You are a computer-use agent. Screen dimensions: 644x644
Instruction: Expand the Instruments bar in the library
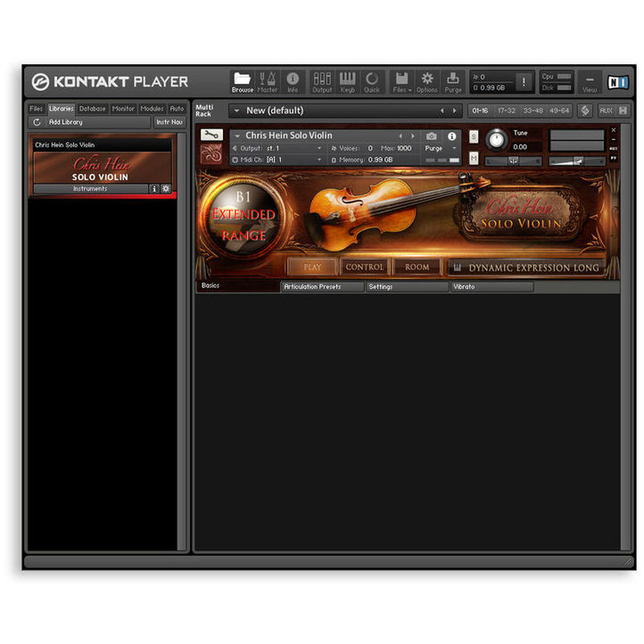point(90,188)
